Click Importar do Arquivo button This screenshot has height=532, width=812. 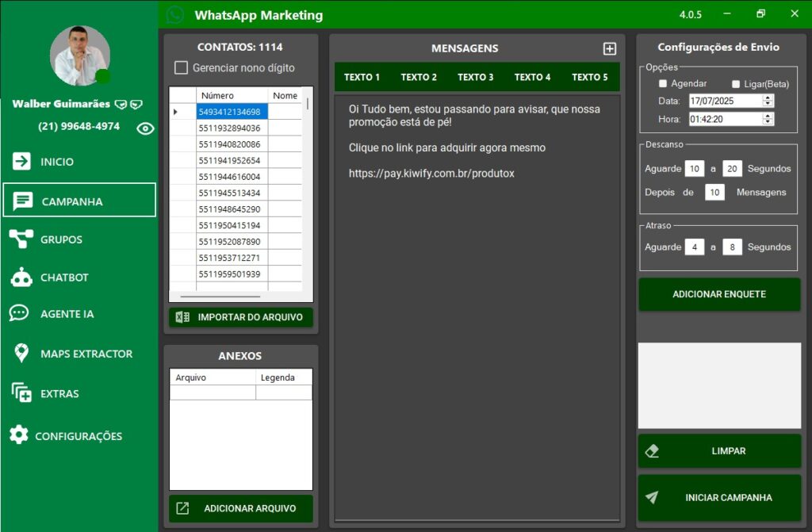[x=241, y=317]
